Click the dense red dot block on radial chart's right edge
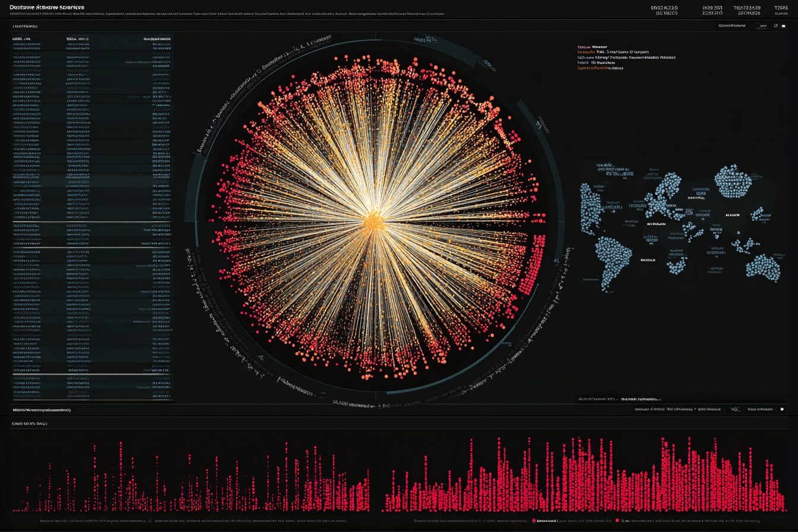 pyautogui.click(x=532, y=264)
